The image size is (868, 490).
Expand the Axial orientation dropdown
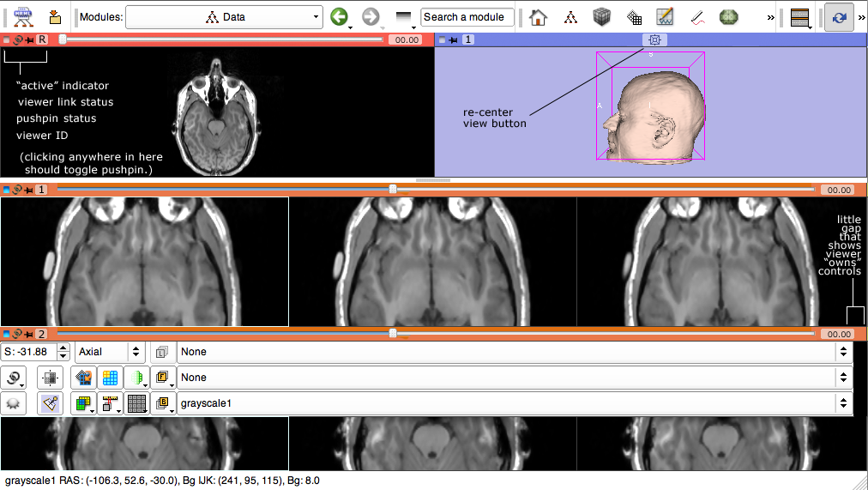(110, 352)
